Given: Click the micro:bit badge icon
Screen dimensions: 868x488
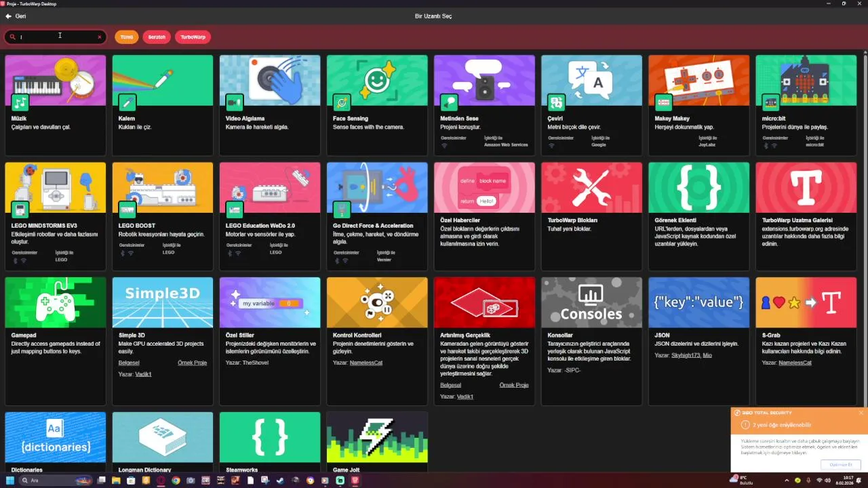Looking at the screenshot, I should point(770,102).
